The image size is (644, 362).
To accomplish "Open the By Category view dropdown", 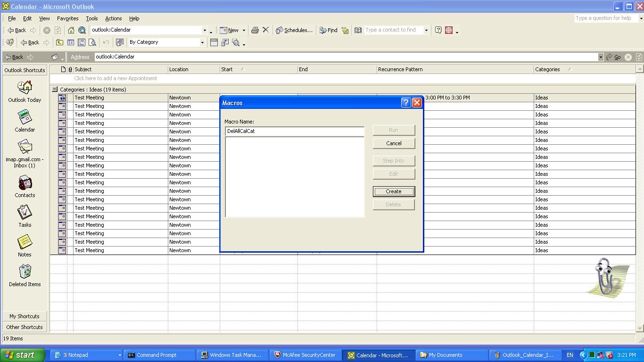I will tap(202, 42).
